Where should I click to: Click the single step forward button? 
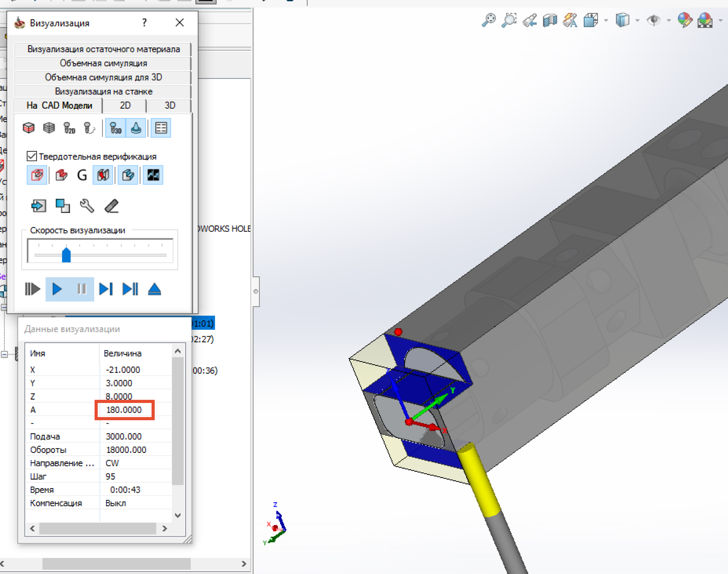point(106,289)
